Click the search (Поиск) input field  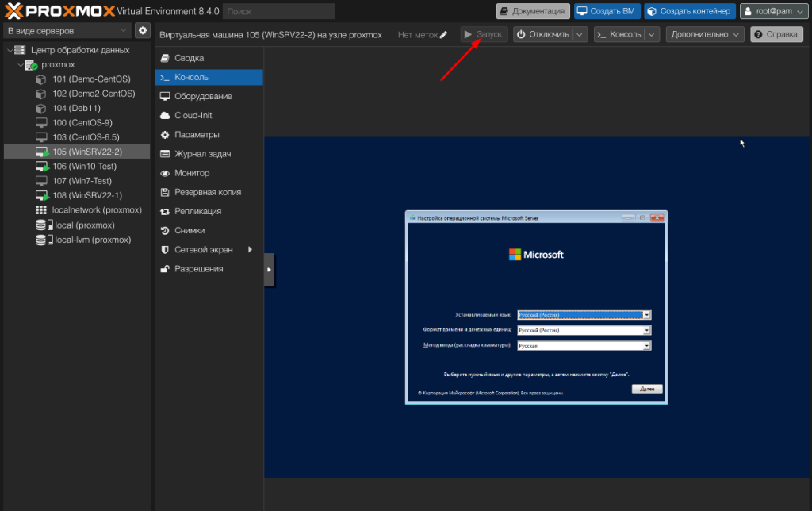click(278, 11)
